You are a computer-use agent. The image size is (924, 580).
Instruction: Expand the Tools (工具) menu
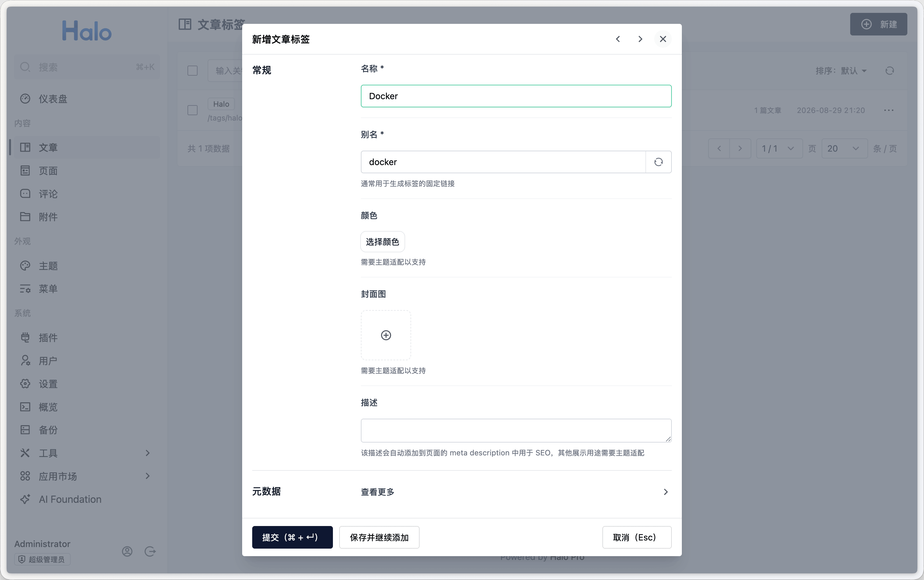[x=87, y=453]
